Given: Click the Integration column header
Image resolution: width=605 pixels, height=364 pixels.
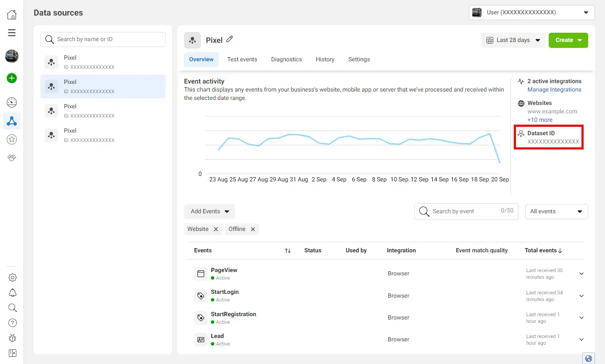Looking at the screenshot, I should 401,251.
